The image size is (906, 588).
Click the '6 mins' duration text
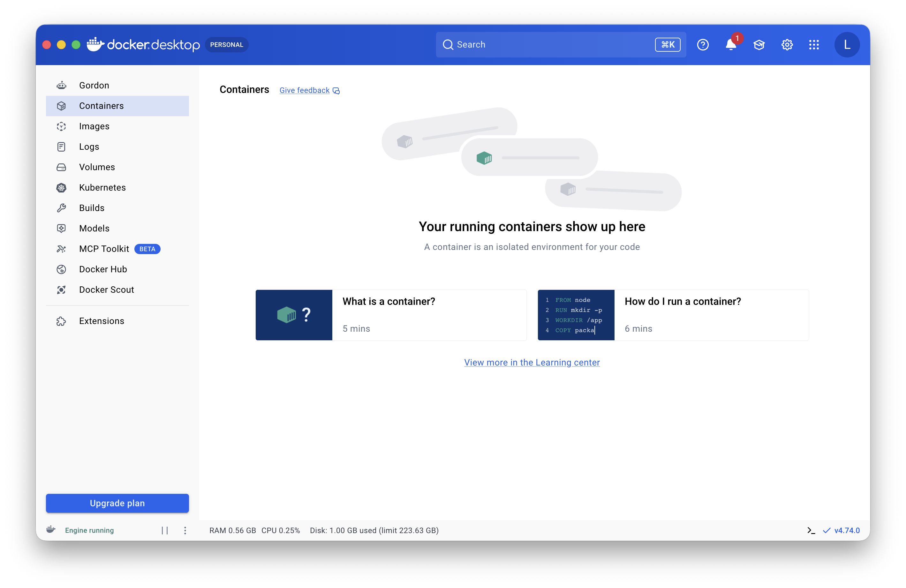coord(638,328)
